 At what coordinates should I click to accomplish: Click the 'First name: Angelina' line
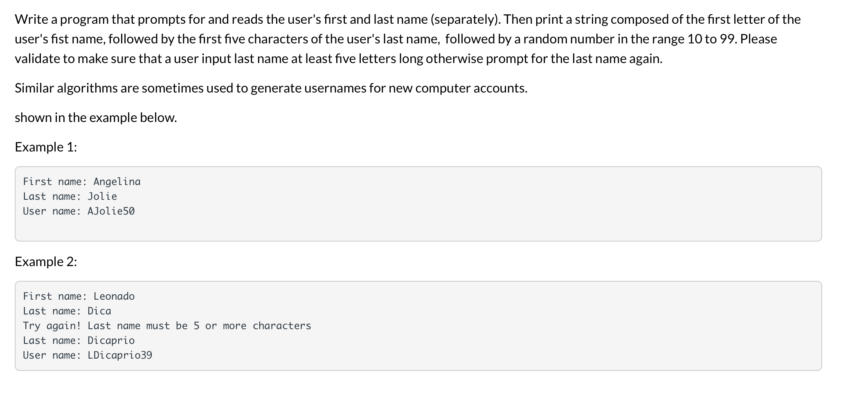pos(82,181)
